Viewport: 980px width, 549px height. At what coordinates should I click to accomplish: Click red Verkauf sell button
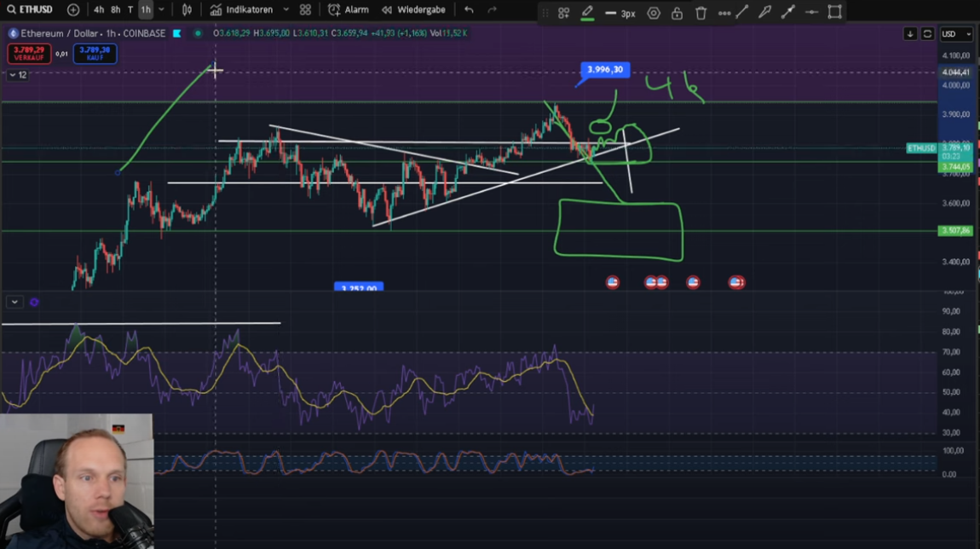point(29,53)
